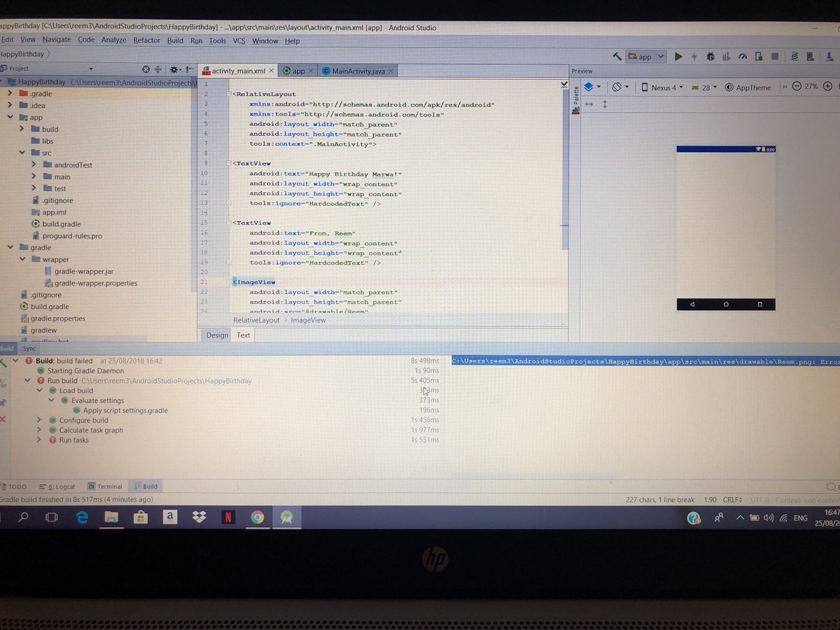Open design surface layers dropdown
The image size is (840, 630).
(592, 87)
